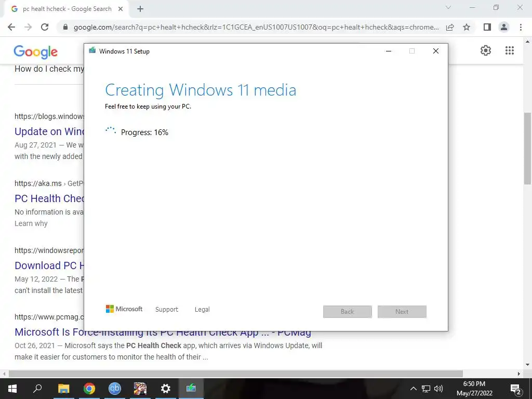Viewport: 532px width, 399px height.
Task: Show hidden system tray icons
Action: [413, 389]
